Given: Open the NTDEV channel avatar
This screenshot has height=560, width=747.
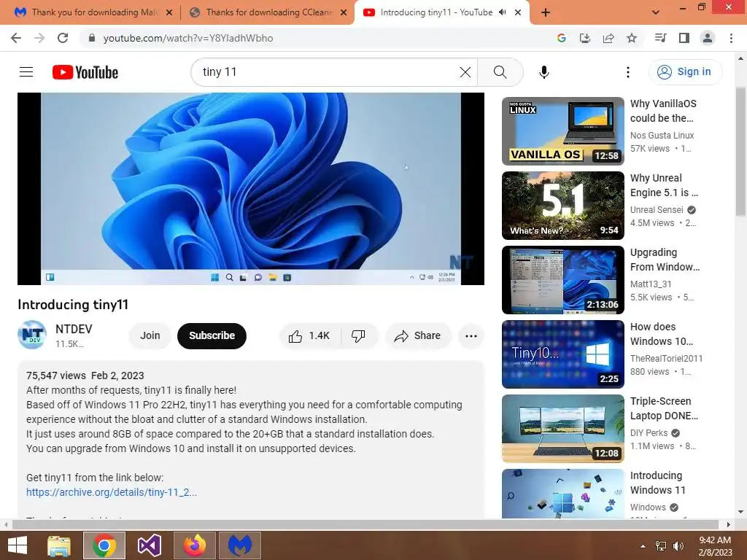Looking at the screenshot, I should (32, 335).
